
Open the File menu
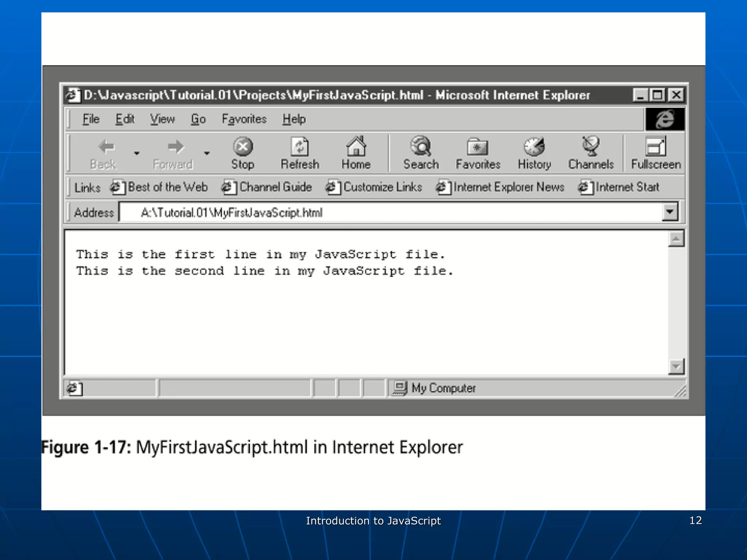(x=91, y=119)
